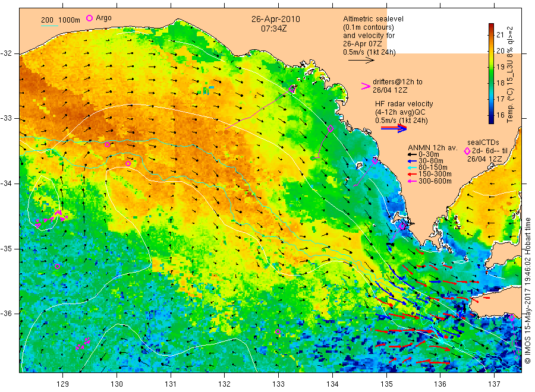Click the blue 30-80m ANMN arrow
This screenshot has width=535, height=392.
pos(412,161)
